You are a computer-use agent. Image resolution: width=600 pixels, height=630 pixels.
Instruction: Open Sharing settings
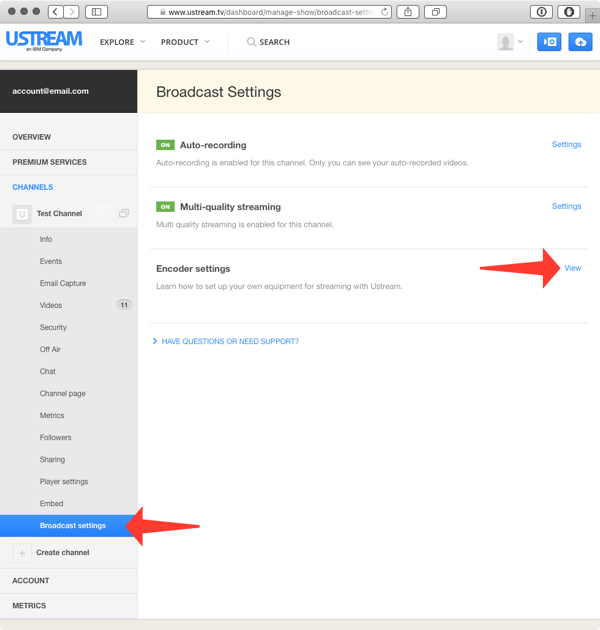tap(52, 460)
